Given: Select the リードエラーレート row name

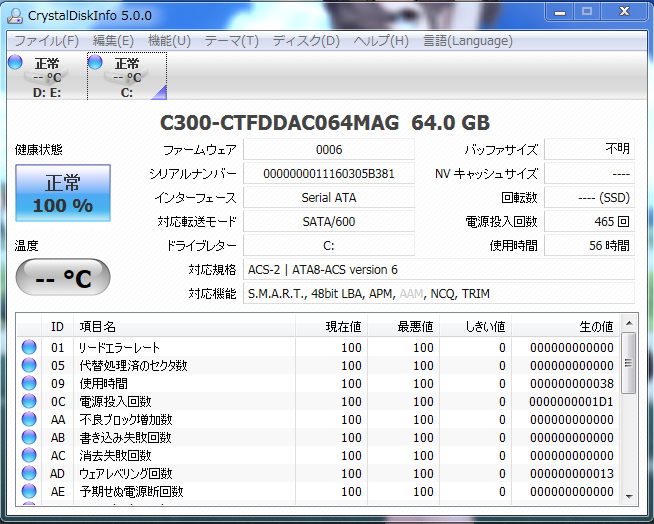Looking at the screenshot, I should click(119, 348).
